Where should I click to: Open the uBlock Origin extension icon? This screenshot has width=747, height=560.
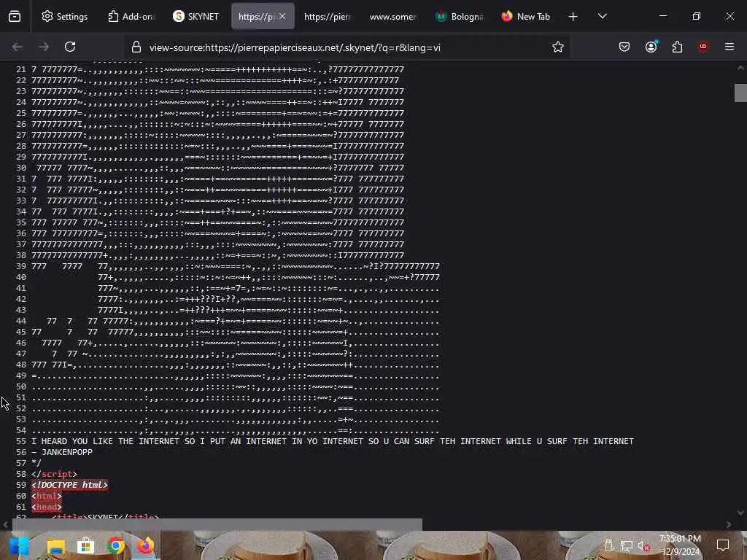[703, 47]
